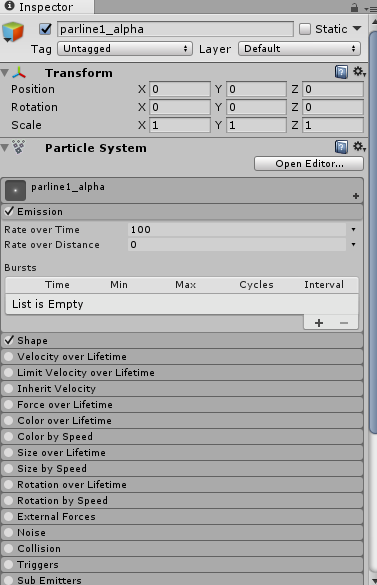Open Rate over Time mode dropdown
This screenshot has height=585, width=377.
click(x=353, y=229)
